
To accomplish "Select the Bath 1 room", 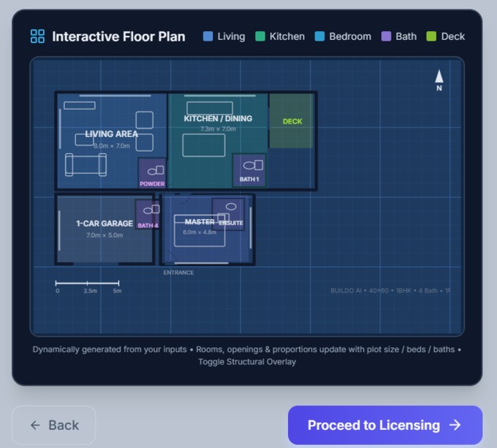I will 249,170.
